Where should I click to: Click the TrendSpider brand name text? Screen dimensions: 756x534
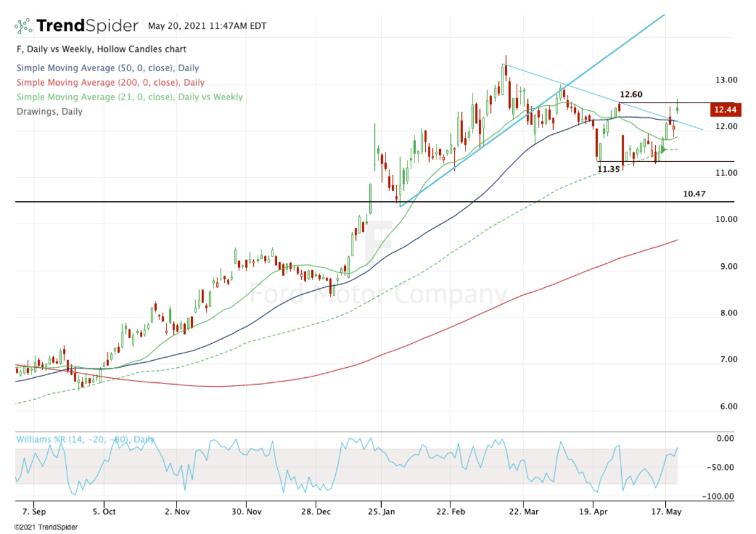tap(87, 26)
